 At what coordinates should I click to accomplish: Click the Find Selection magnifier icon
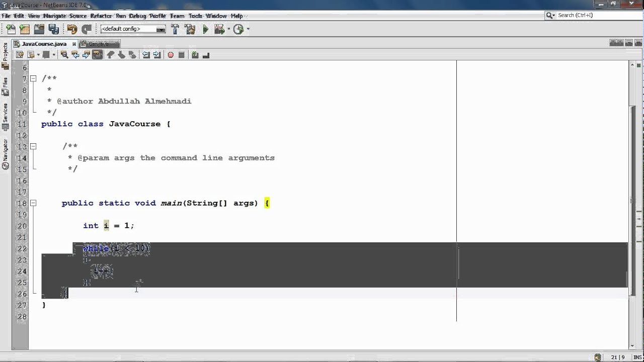click(x=64, y=55)
